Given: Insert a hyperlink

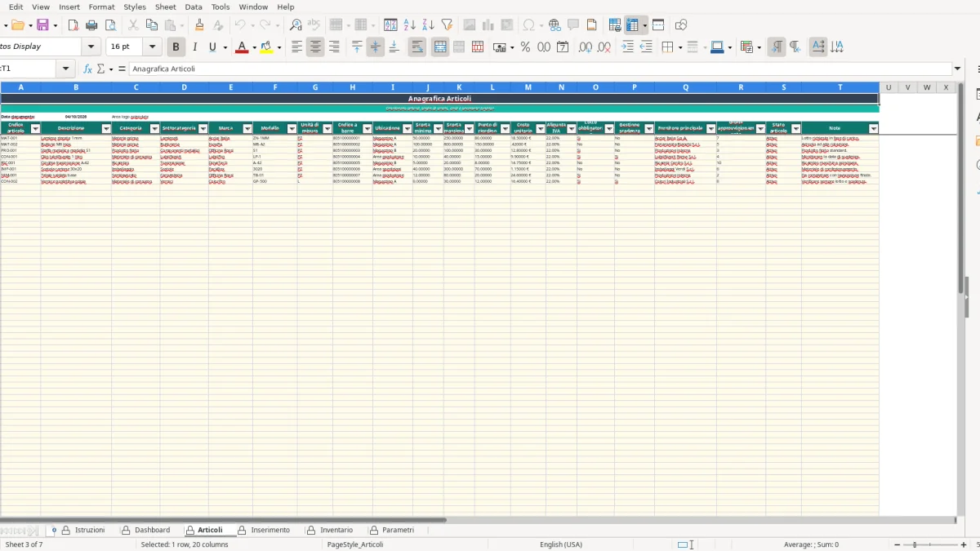Looking at the screenshot, I should coord(555,25).
